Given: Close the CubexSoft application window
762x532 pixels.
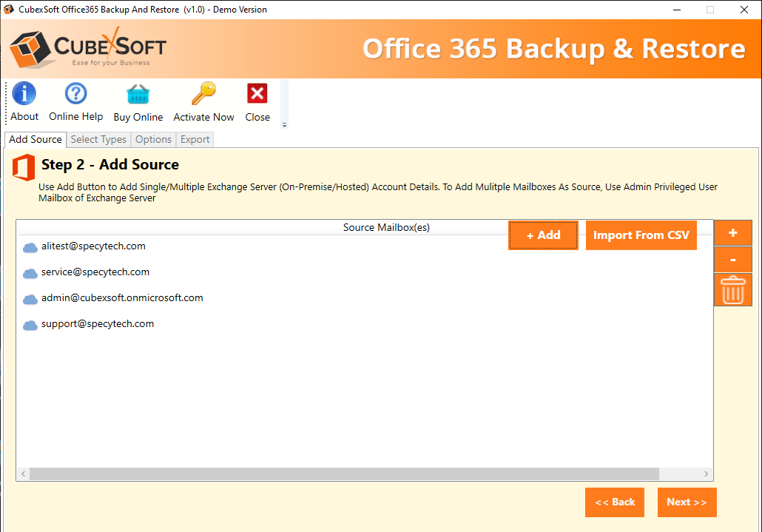Looking at the screenshot, I should click(x=744, y=10).
